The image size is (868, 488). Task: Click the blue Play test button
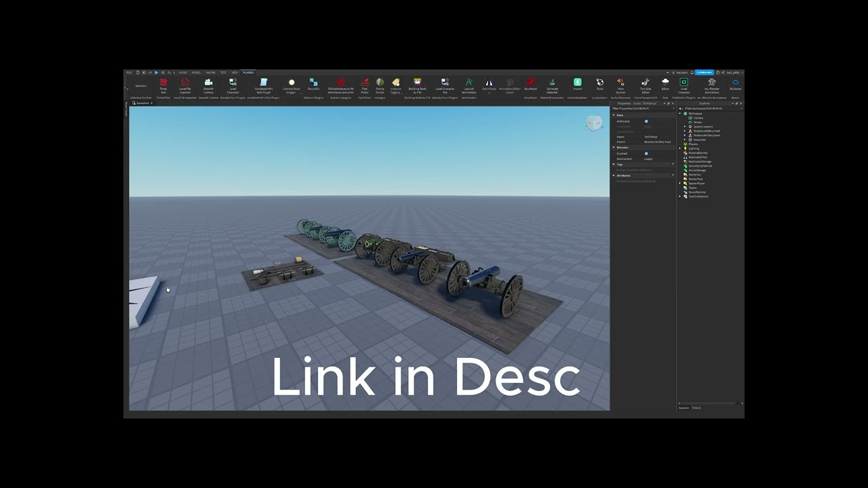(156, 73)
